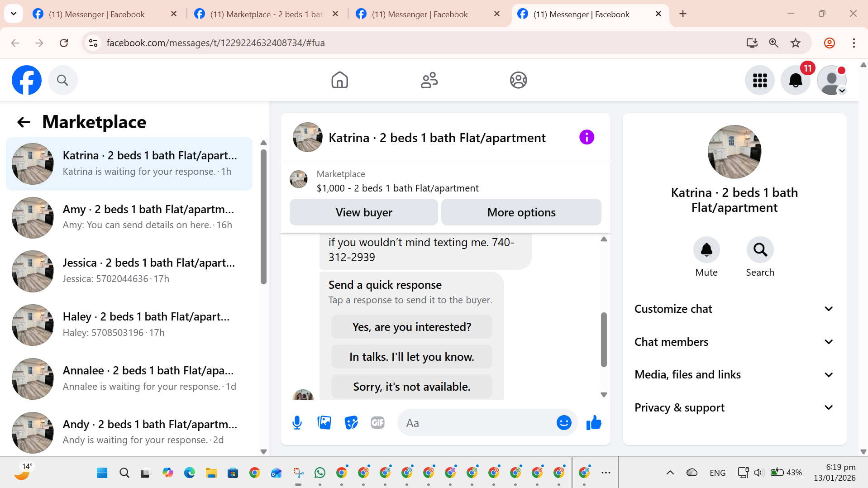
Task: Go to the Home feed icon
Action: pos(339,80)
